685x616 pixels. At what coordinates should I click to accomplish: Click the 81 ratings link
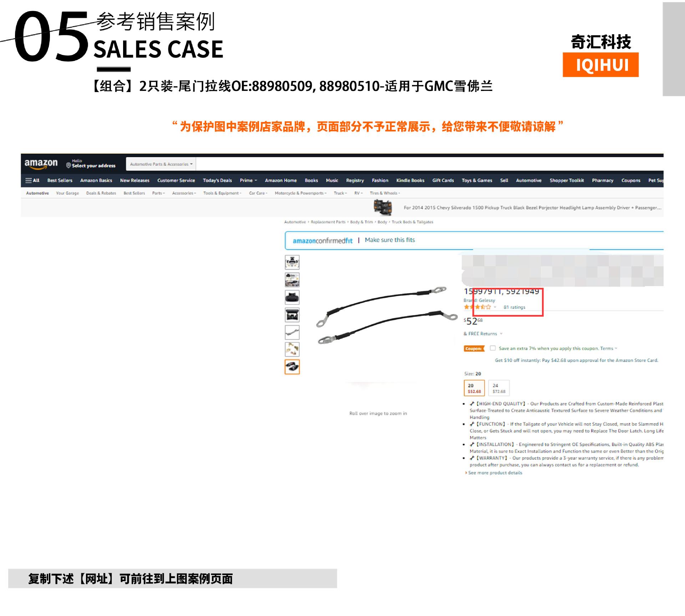[x=514, y=307]
